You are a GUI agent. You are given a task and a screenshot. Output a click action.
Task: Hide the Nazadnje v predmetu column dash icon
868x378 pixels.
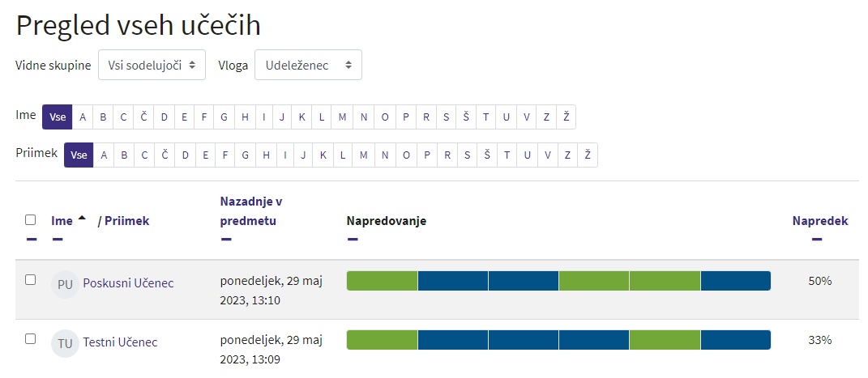[226, 239]
